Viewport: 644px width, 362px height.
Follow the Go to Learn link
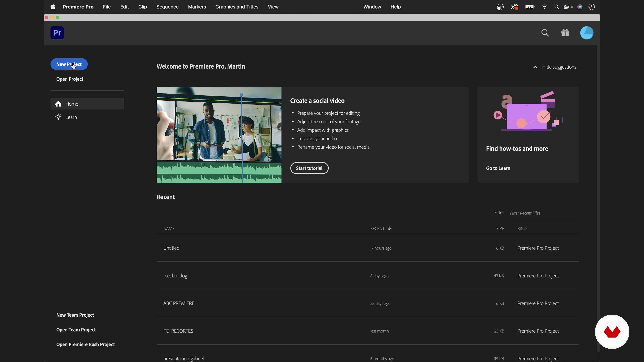(x=498, y=168)
